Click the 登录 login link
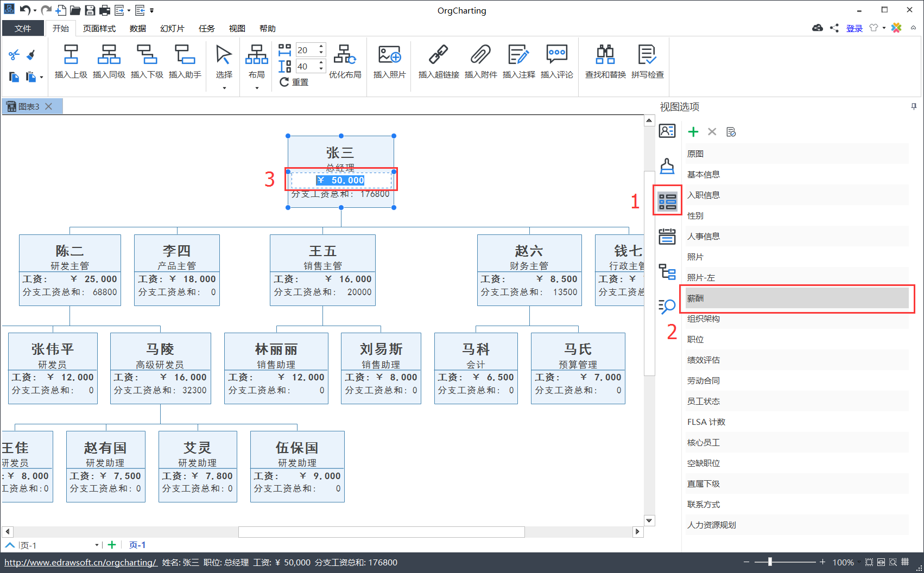Image resolution: width=924 pixels, height=573 pixels. click(854, 28)
